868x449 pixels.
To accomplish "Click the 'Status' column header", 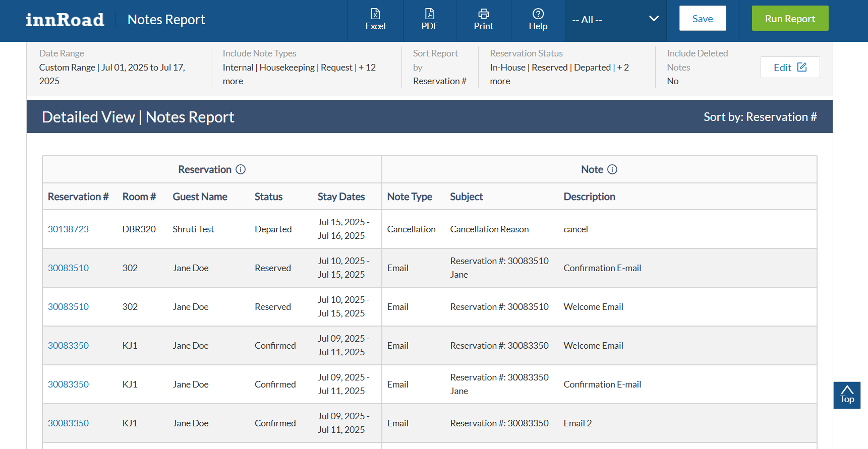I will [x=268, y=197].
